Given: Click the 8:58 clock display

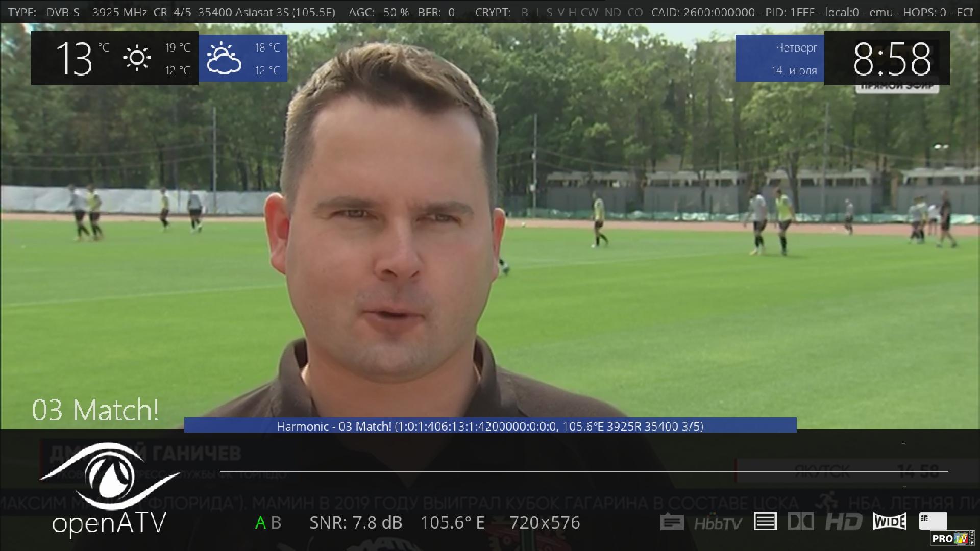Looking at the screenshot, I should click(x=891, y=59).
